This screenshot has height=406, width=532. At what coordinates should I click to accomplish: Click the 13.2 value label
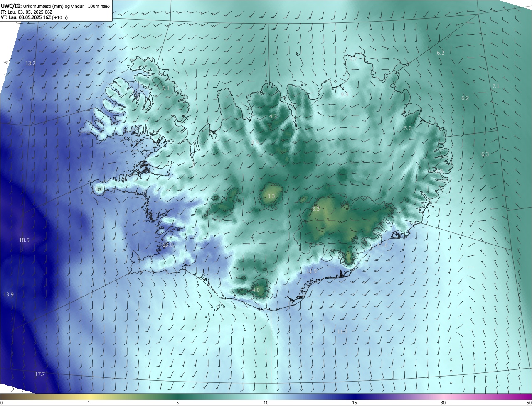coord(31,64)
